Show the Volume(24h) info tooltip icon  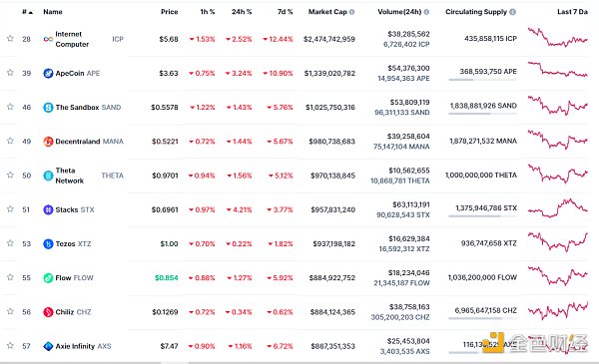tap(426, 12)
